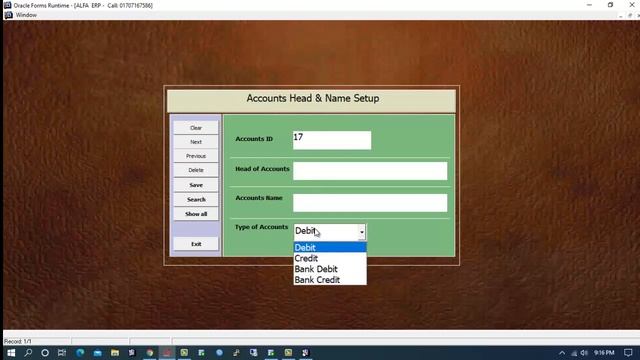Open Task View in the taskbar
The image size is (640, 360).
pyautogui.click(x=62, y=353)
